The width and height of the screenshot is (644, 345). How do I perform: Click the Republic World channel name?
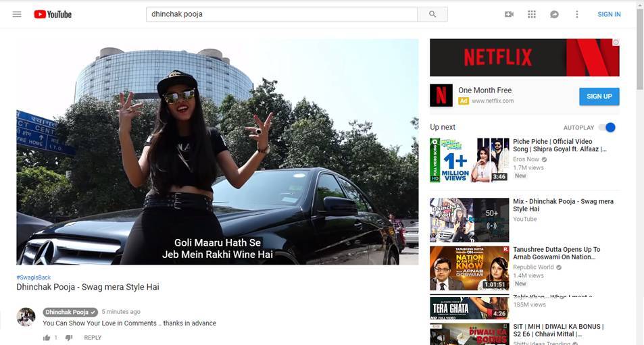point(533,267)
